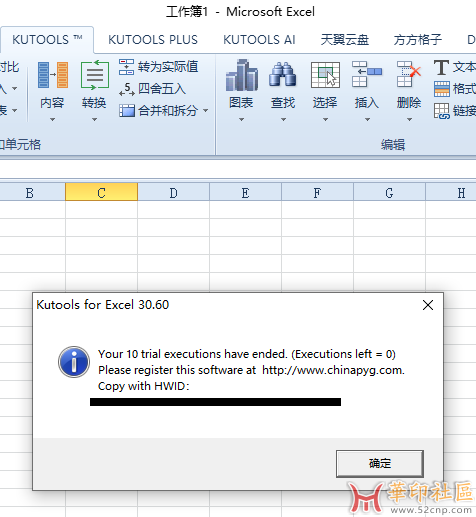Click the 确定 button in the dialog

[x=380, y=463]
